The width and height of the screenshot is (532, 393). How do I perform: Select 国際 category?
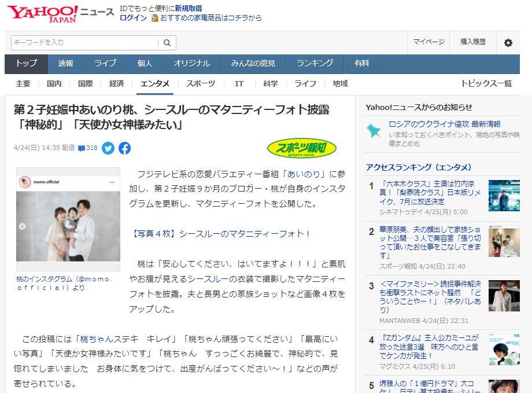tap(86, 83)
